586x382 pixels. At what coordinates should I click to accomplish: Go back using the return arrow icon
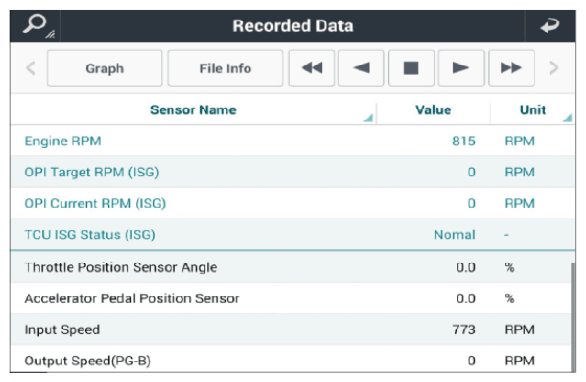(x=550, y=26)
